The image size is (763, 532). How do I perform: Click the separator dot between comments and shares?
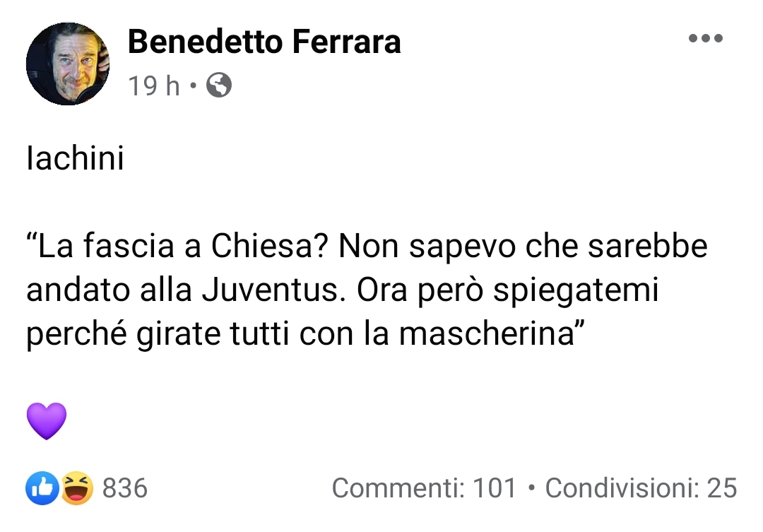pyautogui.click(x=531, y=487)
